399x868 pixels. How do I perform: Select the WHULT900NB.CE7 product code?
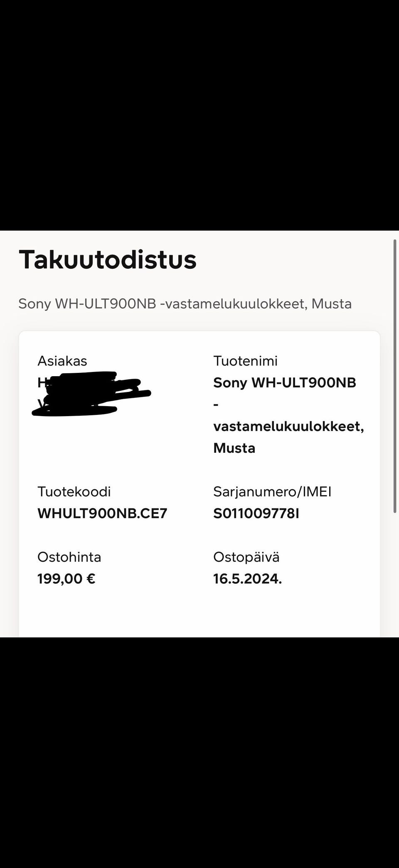[102, 513]
